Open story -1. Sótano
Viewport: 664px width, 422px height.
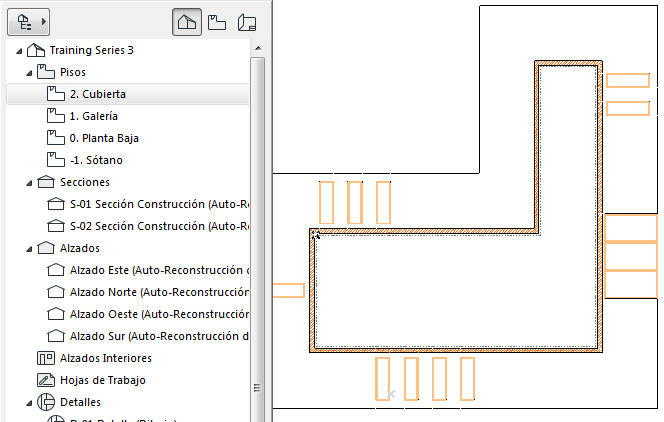96,160
